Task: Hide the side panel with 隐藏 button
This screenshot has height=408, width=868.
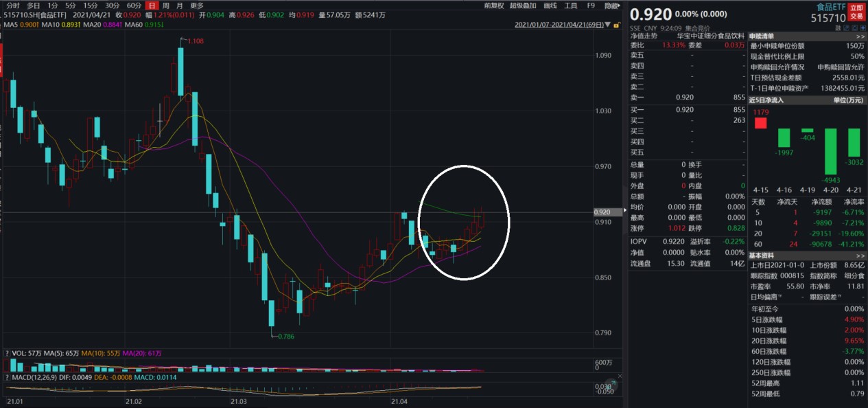Action: 611,5
